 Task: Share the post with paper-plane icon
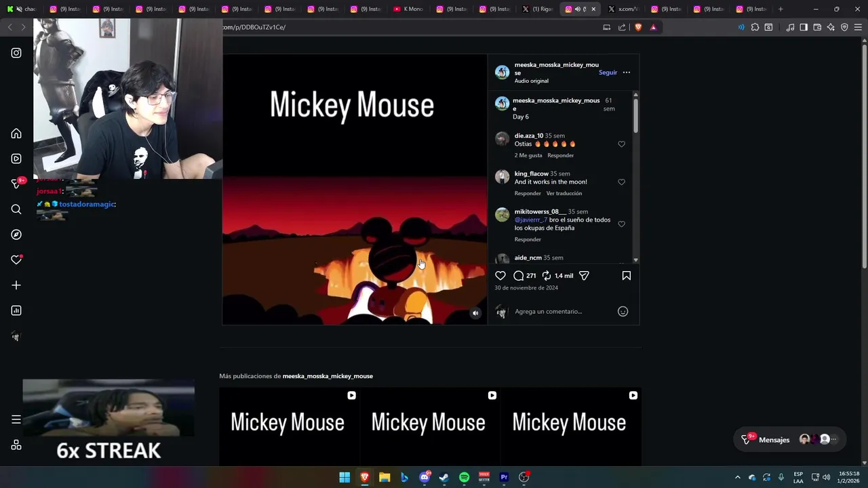584,276
